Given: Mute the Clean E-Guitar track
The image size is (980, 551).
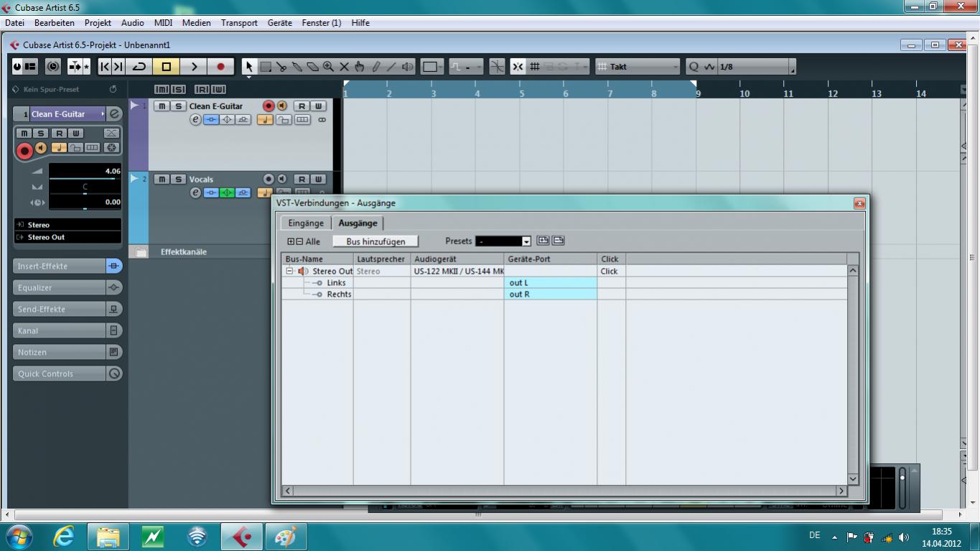Looking at the screenshot, I should coord(162,106).
